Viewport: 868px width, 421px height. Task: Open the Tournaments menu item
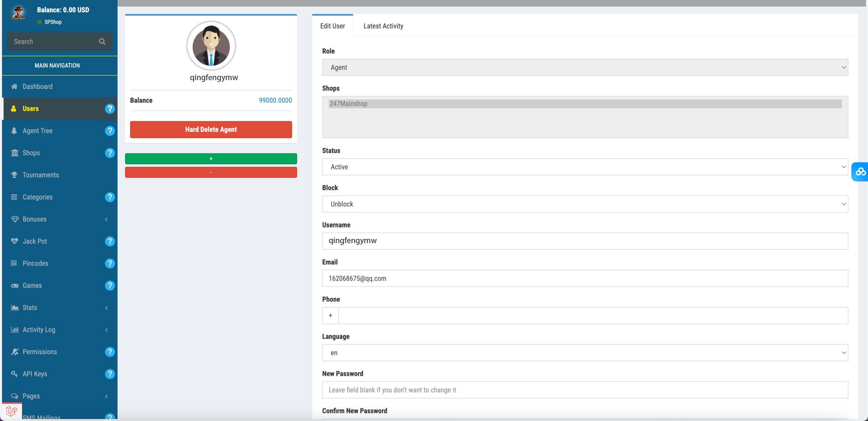tap(60, 175)
